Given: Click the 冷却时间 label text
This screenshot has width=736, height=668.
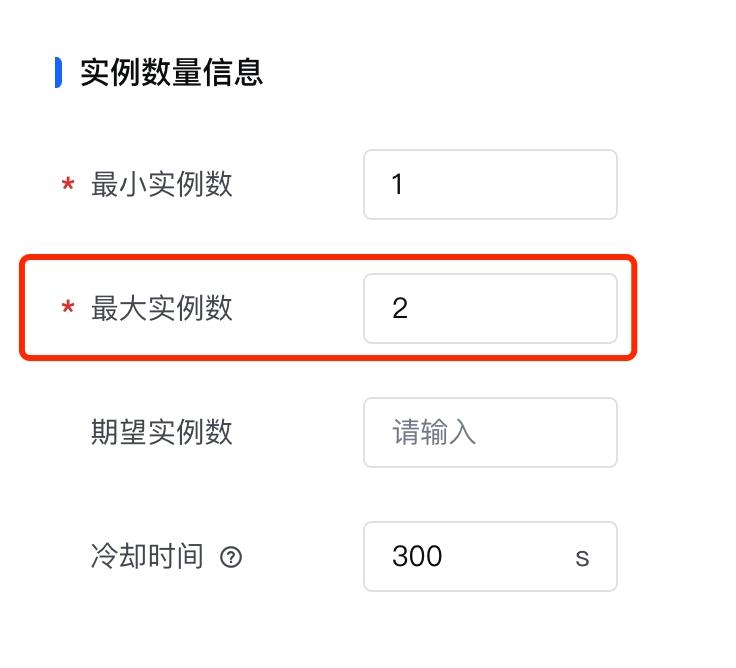Looking at the screenshot, I should [147, 556].
